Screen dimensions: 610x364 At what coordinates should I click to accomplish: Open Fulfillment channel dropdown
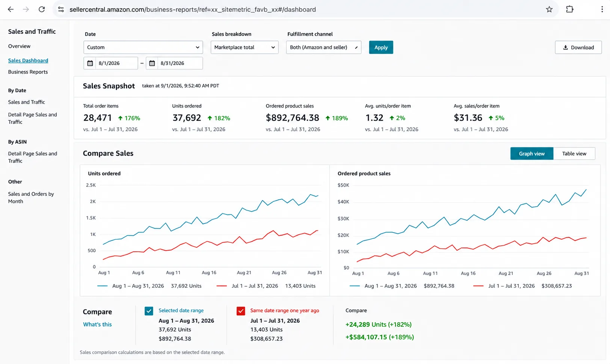(324, 47)
